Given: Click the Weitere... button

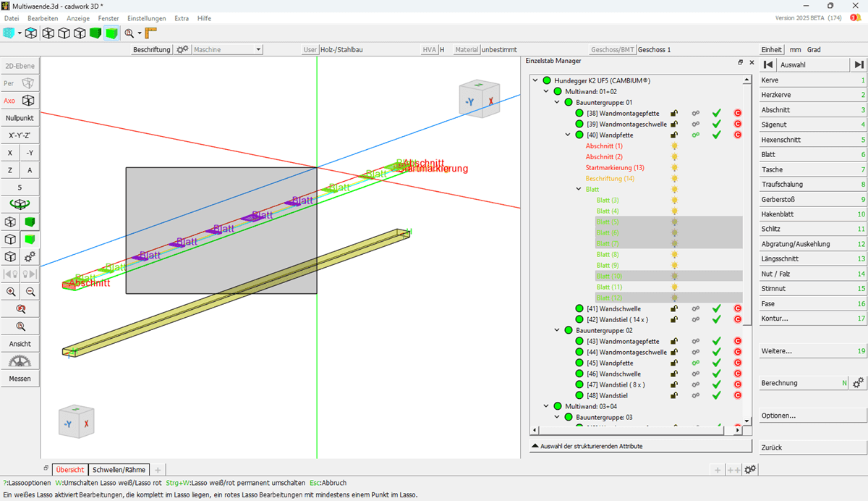Looking at the screenshot, I should [x=813, y=351].
